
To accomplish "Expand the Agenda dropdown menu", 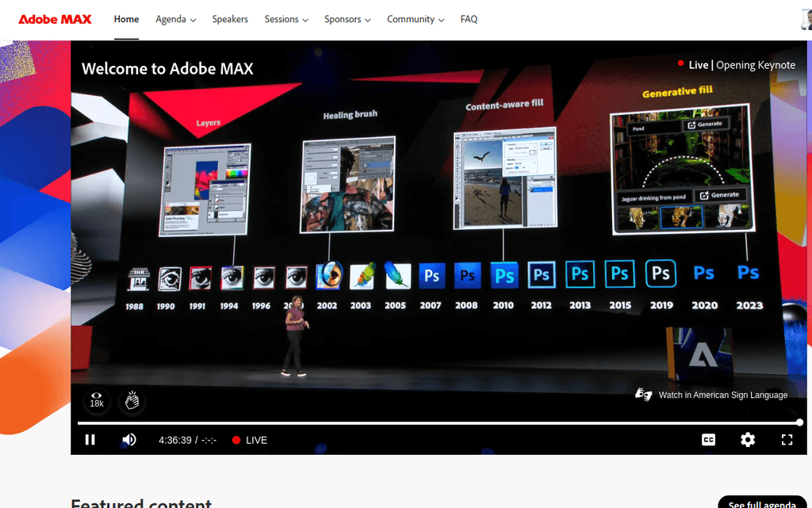I will [175, 19].
